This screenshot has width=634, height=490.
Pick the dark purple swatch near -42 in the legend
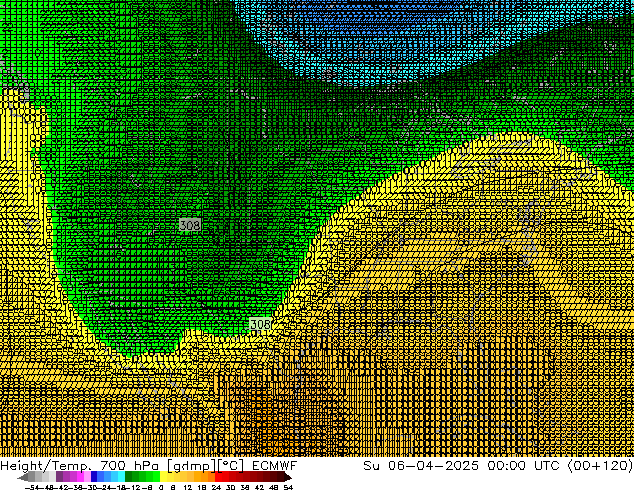coord(59,476)
